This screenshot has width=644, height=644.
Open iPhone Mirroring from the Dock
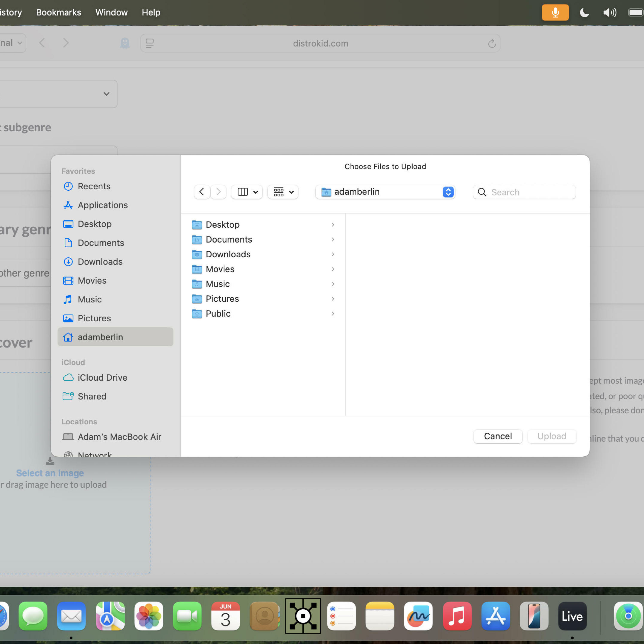(534, 616)
